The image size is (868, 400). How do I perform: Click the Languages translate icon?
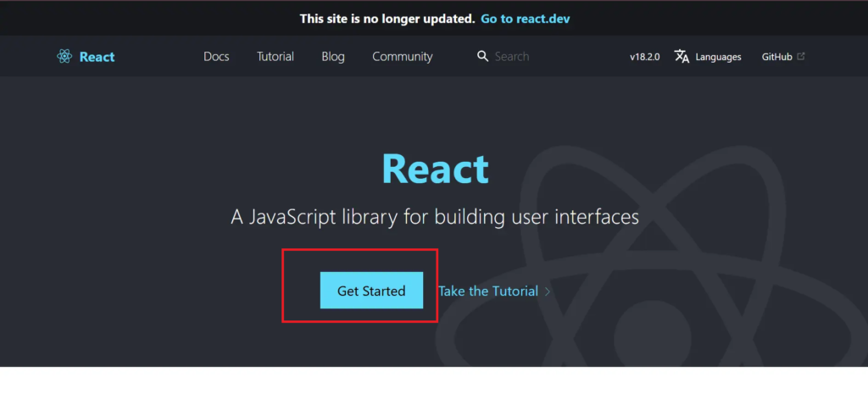point(682,57)
